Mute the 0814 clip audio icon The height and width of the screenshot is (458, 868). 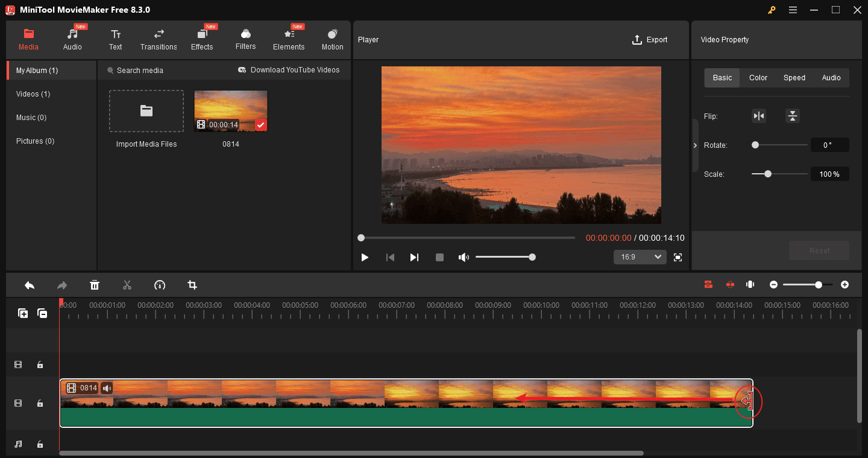coord(107,388)
